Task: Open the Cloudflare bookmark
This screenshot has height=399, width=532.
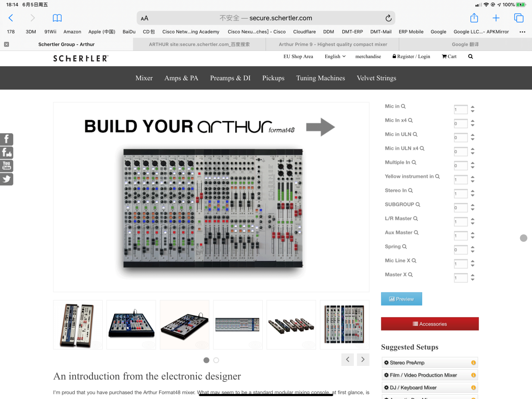Action: click(x=304, y=32)
